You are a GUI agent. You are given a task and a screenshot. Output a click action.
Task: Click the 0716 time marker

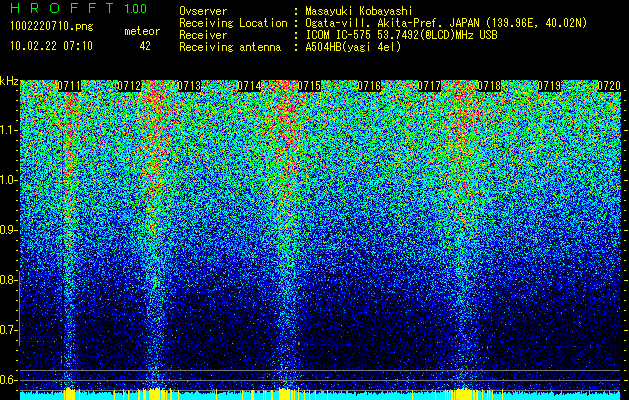(369, 86)
